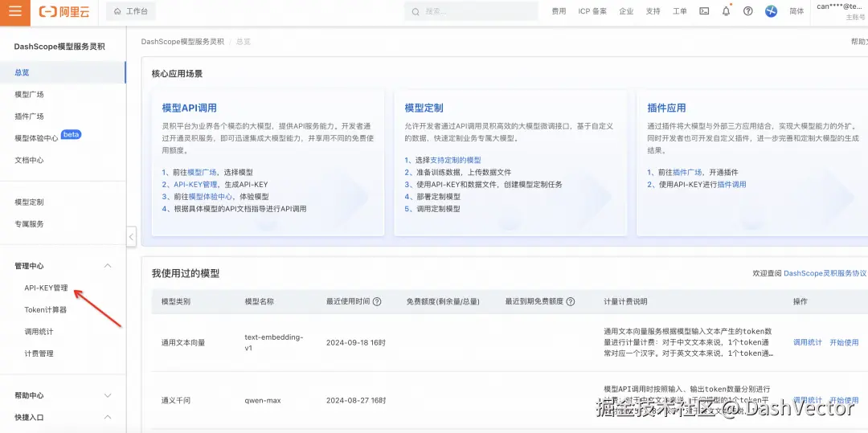Click the 2024-09-18 16时 cell

click(x=356, y=343)
